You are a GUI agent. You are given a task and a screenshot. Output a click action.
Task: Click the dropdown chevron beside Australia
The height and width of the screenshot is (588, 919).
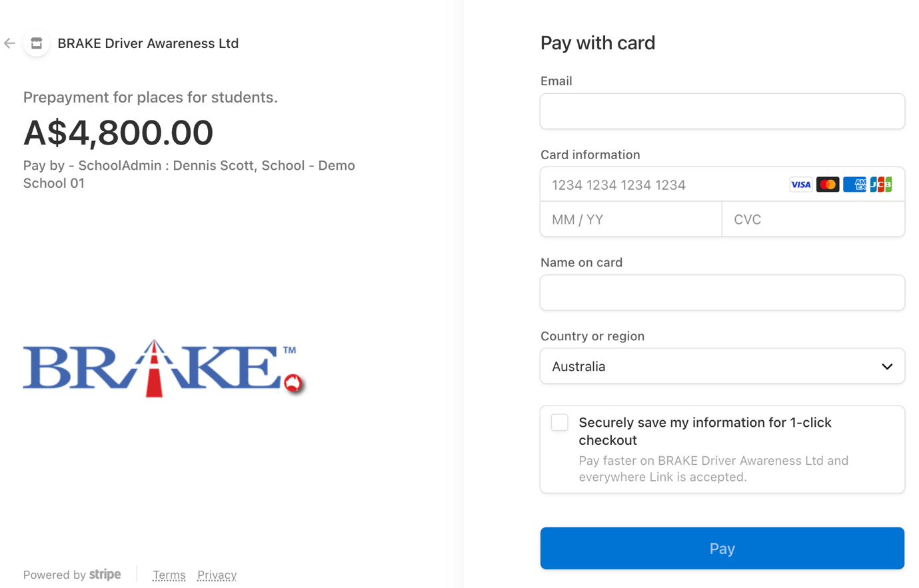tap(887, 367)
